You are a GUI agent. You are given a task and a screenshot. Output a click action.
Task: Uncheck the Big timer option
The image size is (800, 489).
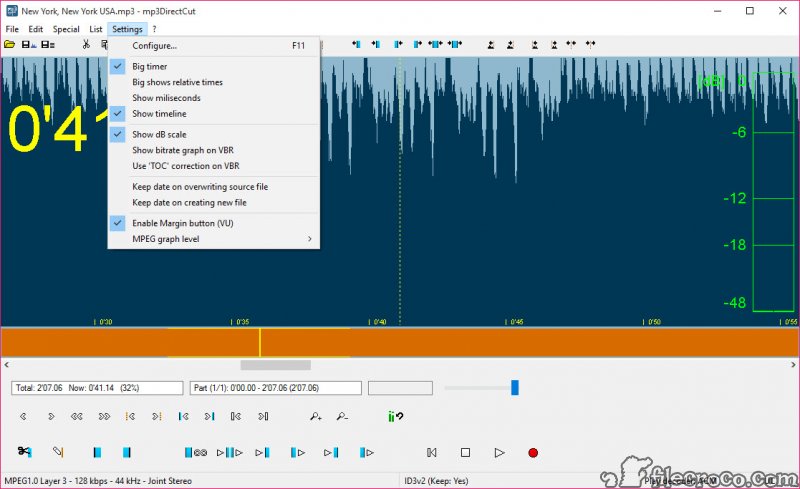[x=214, y=66]
